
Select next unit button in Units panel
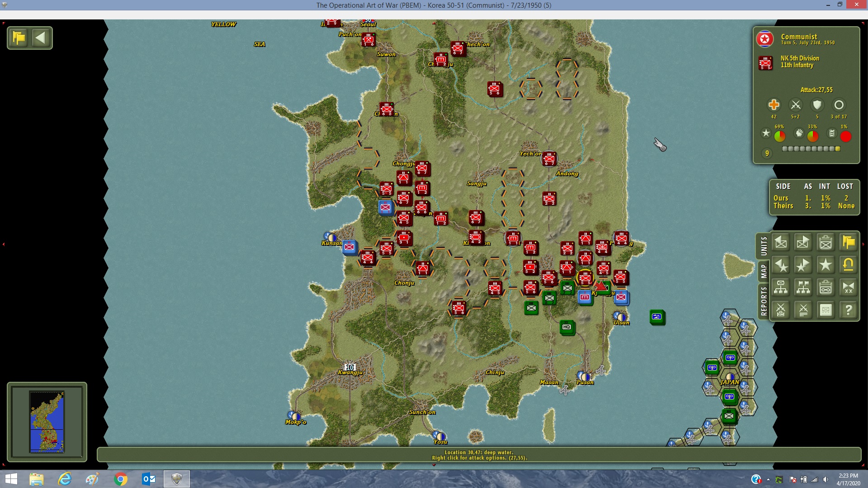point(803,243)
